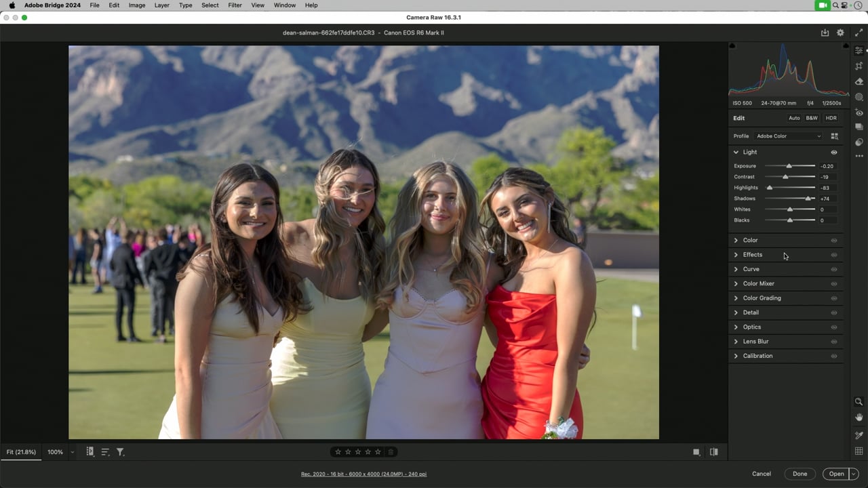The width and height of the screenshot is (868, 488).
Task: Open Camera Raw preferences gear
Action: coord(840,33)
